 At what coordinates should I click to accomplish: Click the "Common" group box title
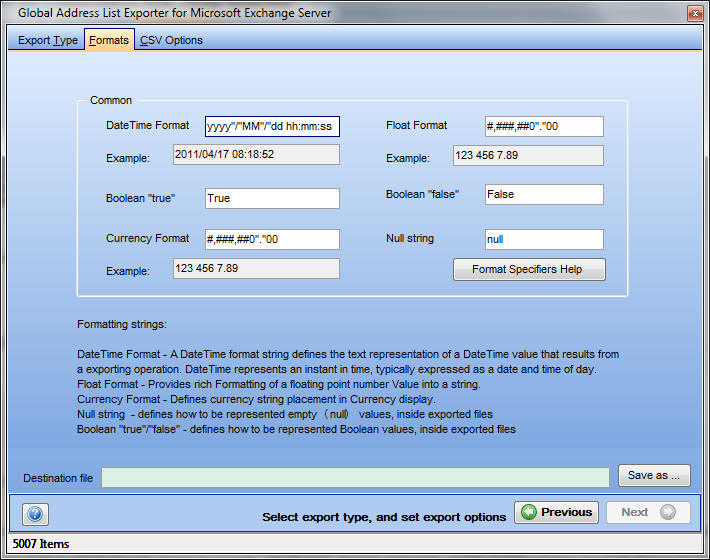(111, 100)
